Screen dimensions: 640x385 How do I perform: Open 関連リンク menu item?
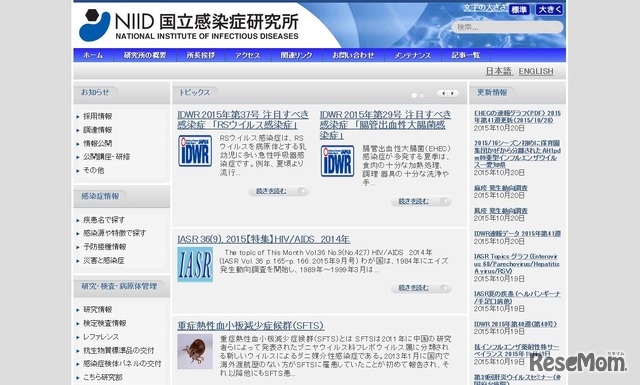point(296,55)
